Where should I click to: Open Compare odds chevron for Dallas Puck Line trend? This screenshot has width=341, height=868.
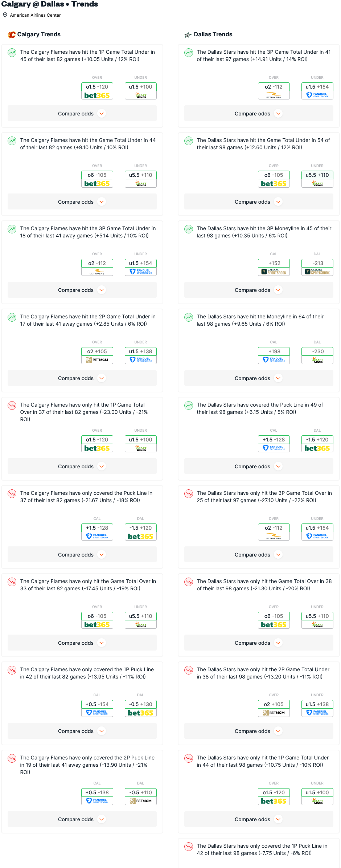[x=278, y=466]
